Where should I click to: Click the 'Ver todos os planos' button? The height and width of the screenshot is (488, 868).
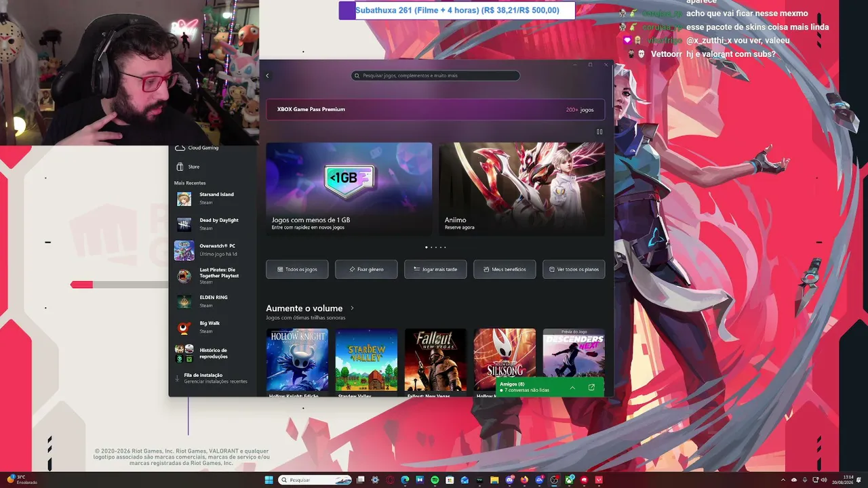tap(574, 269)
